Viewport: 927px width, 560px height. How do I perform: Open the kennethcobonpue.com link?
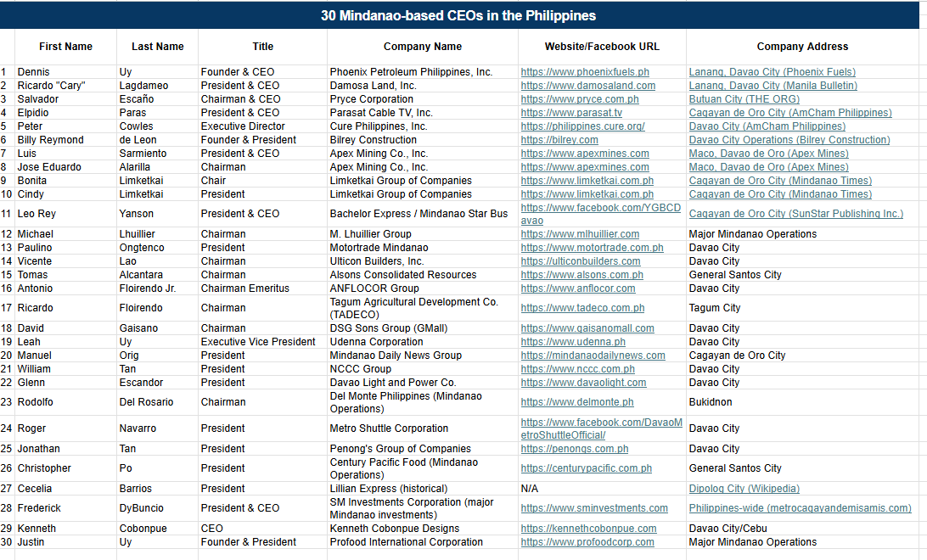coord(588,528)
